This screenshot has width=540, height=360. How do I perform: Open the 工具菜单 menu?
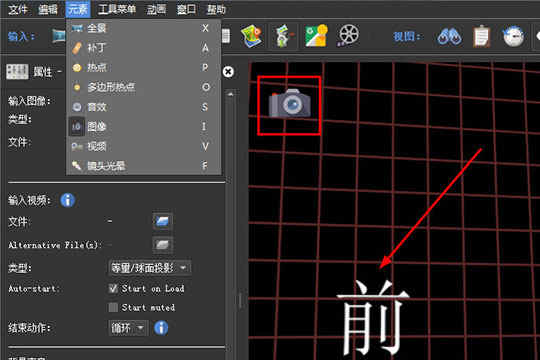(117, 9)
